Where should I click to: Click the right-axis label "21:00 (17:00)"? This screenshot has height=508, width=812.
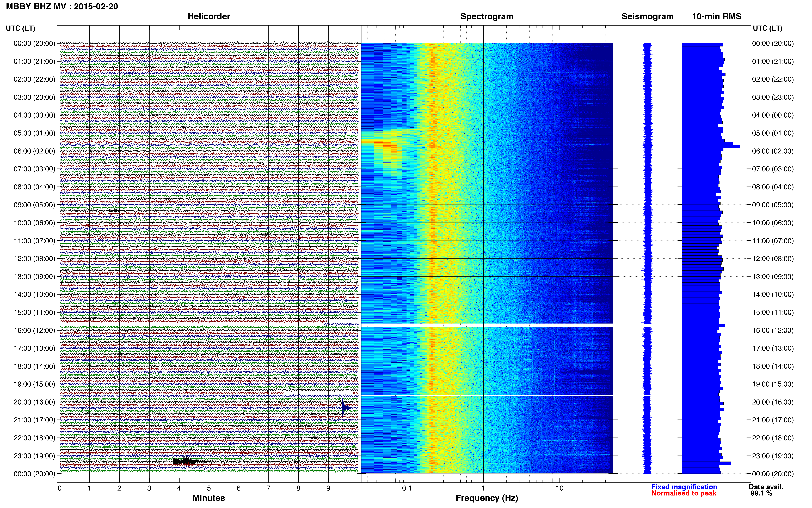(773, 420)
